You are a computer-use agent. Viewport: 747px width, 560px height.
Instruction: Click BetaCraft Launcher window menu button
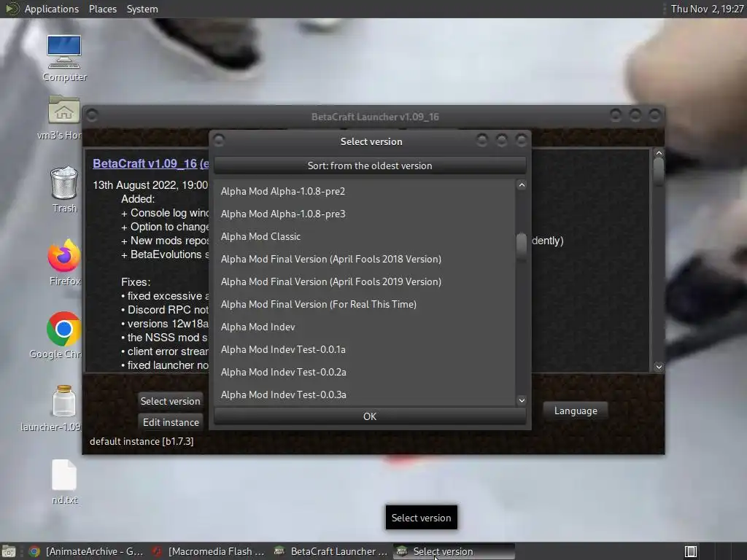[92, 116]
